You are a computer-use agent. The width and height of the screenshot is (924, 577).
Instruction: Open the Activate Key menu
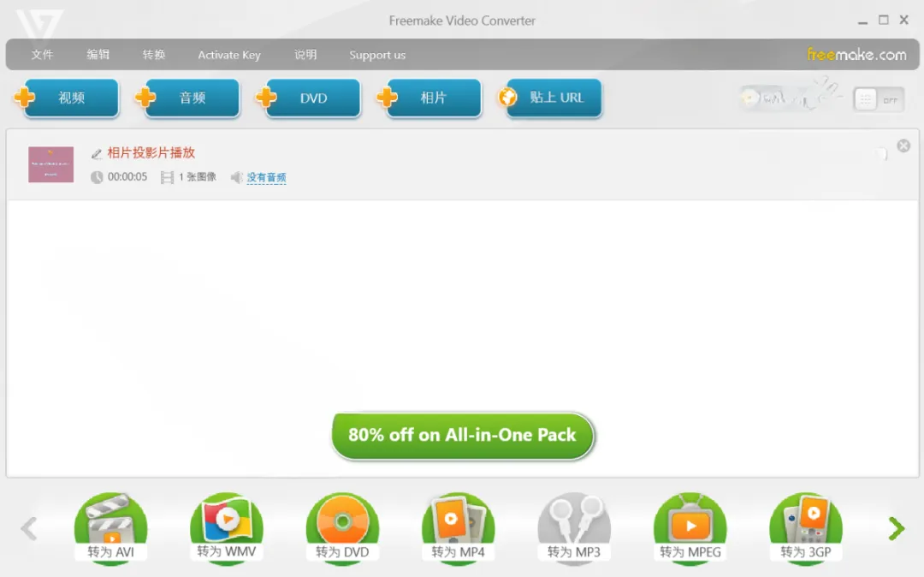point(229,55)
